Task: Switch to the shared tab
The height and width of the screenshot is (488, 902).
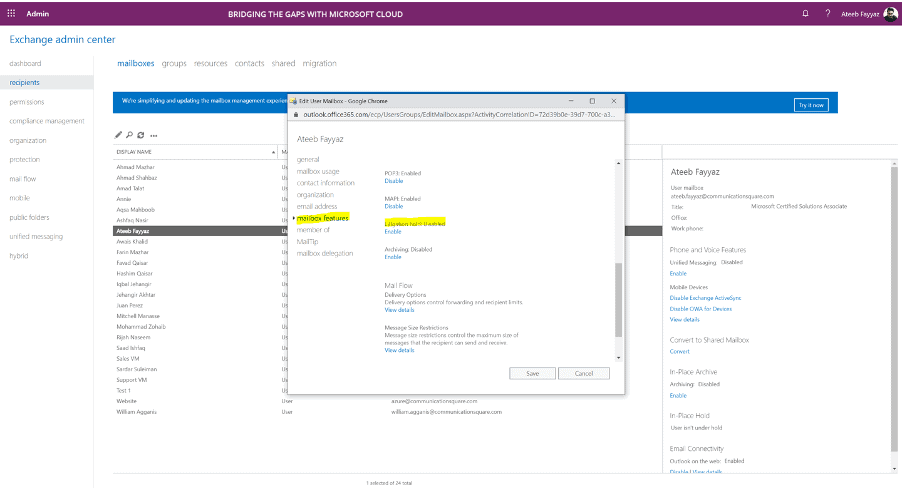Action: coord(283,63)
